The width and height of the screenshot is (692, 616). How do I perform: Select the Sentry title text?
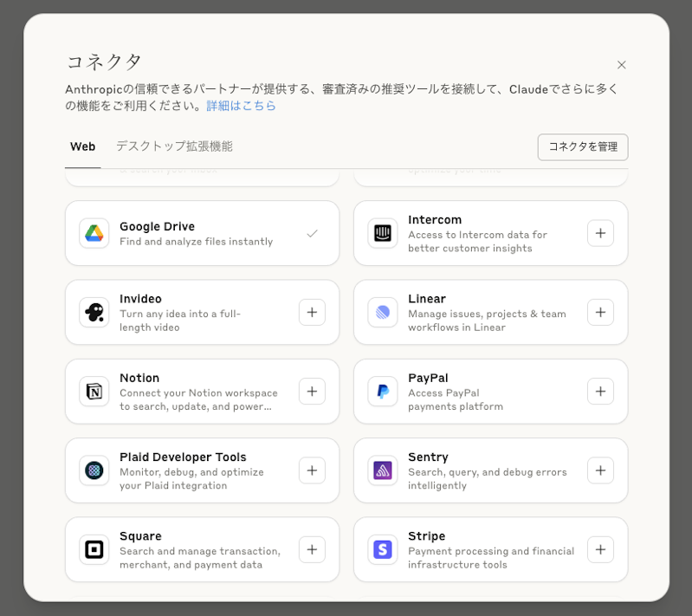click(x=428, y=457)
